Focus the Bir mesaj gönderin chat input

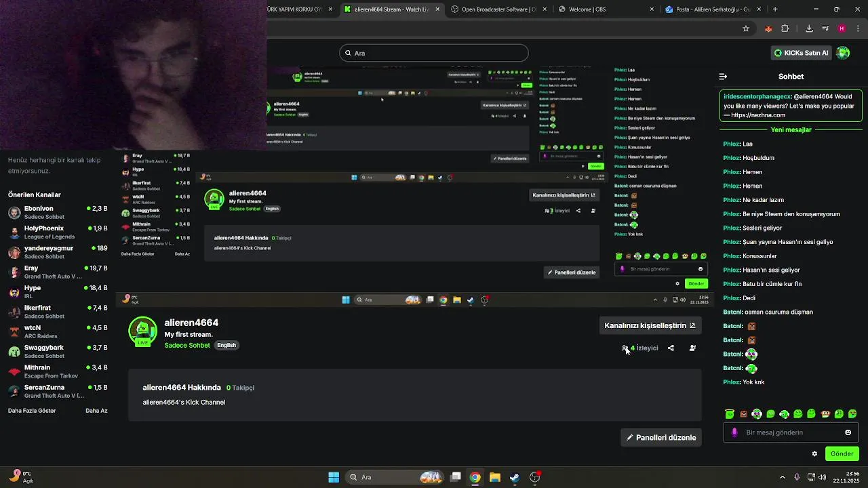791,432
